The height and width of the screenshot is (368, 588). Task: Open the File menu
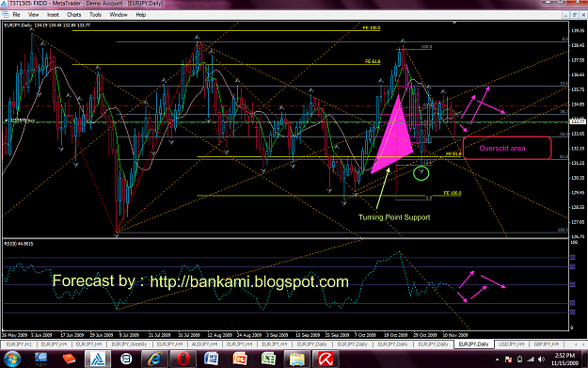coord(16,15)
